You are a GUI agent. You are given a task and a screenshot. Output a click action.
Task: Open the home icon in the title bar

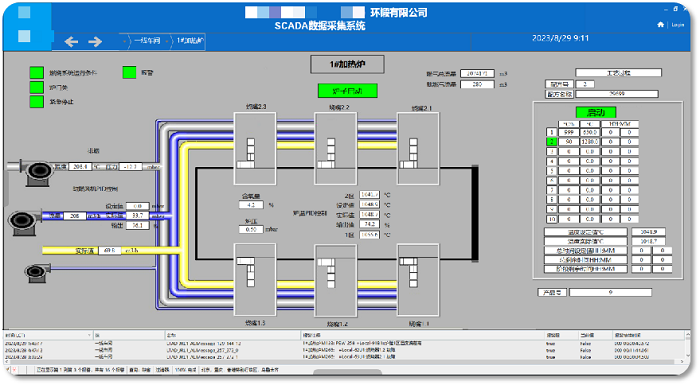click(660, 25)
